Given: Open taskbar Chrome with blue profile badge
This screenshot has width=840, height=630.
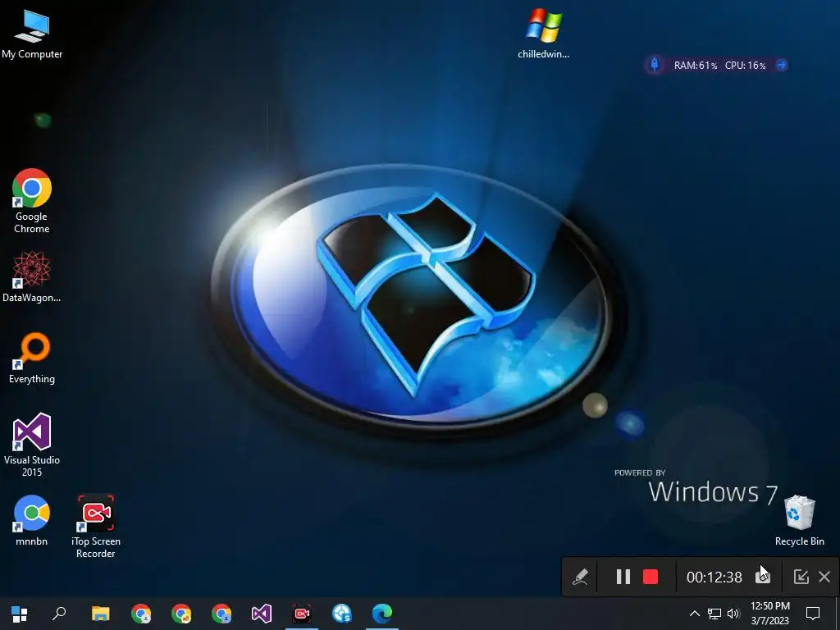Looking at the screenshot, I should [221, 614].
